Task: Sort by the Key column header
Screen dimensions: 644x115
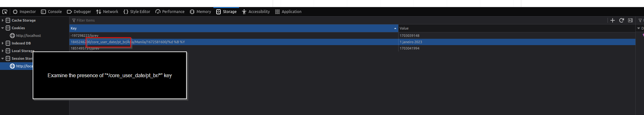Action: [x=234, y=28]
